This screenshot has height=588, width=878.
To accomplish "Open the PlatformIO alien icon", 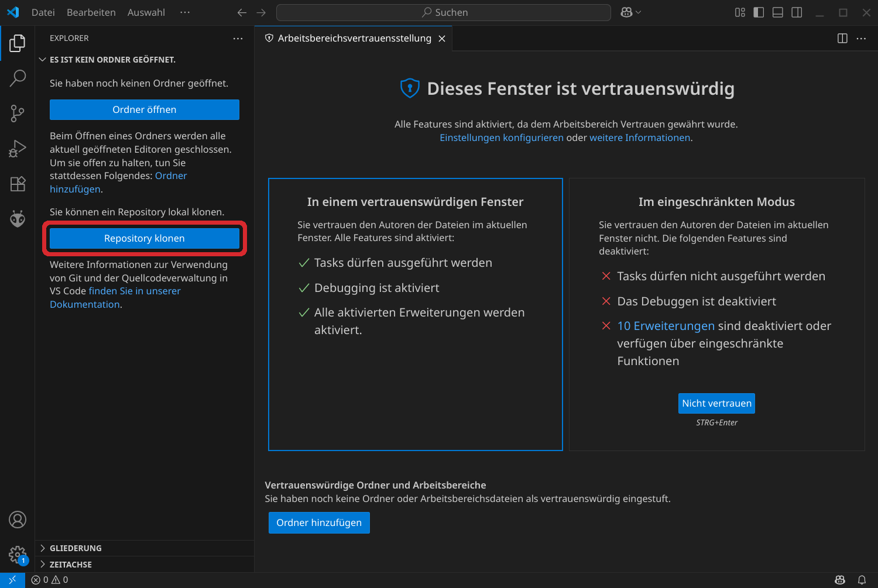I will point(18,219).
